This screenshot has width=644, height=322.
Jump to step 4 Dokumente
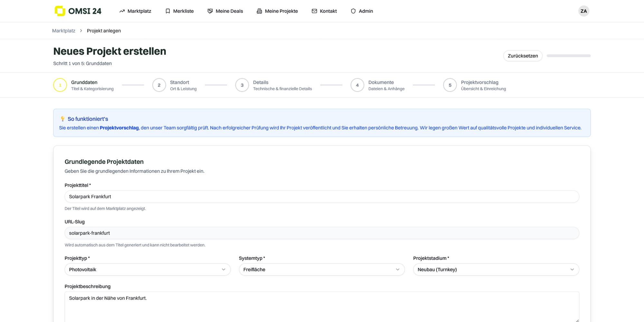click(357, 85)
